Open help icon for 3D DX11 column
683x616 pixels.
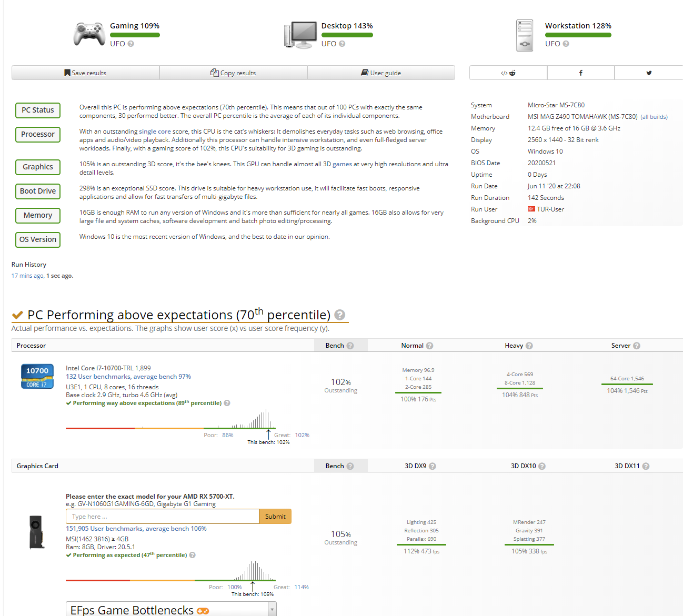coord(646,466)
